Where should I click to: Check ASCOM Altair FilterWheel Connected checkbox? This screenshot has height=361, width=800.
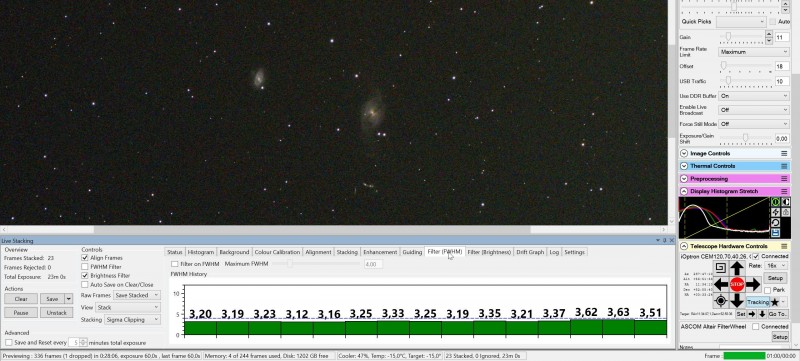tap(756, 326)
